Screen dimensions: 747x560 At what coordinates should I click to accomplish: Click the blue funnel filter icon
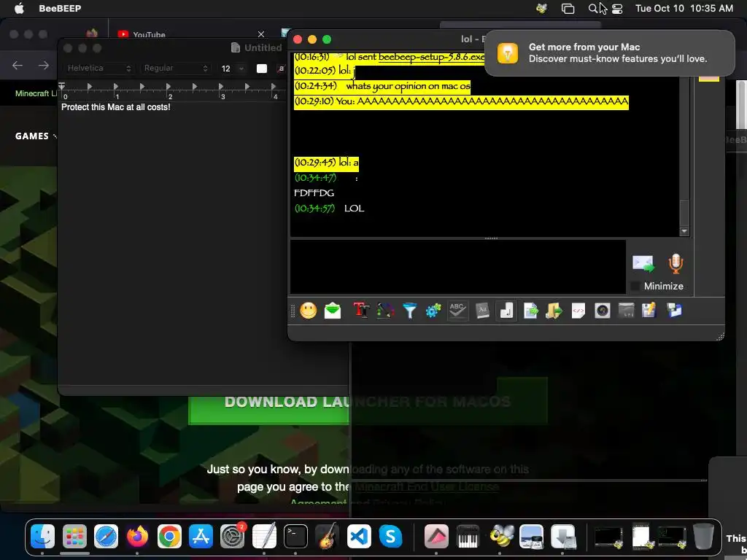point(410,311)
